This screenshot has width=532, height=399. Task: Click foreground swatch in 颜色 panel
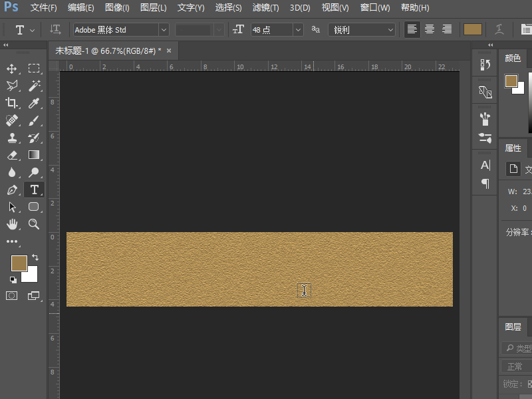coord(511,81)
